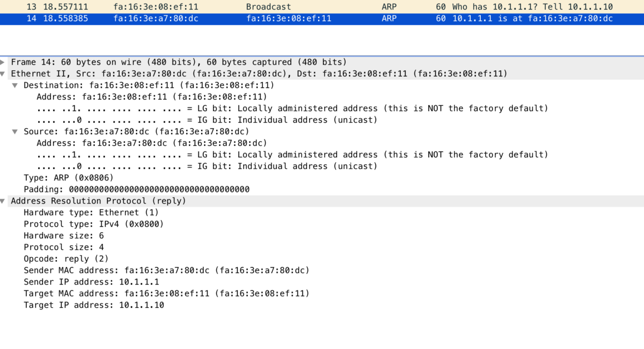Select the Destination Address field line

pos(151,97)
